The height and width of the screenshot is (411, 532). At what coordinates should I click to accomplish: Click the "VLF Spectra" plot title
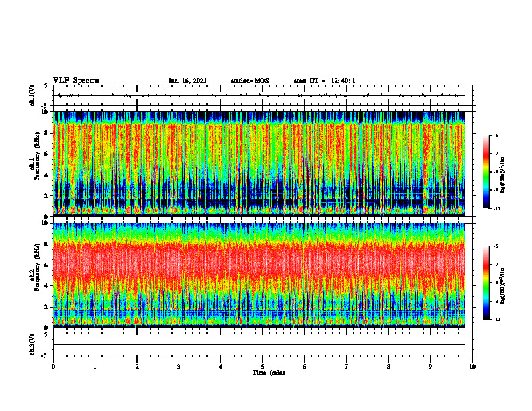tap(76, 81)
